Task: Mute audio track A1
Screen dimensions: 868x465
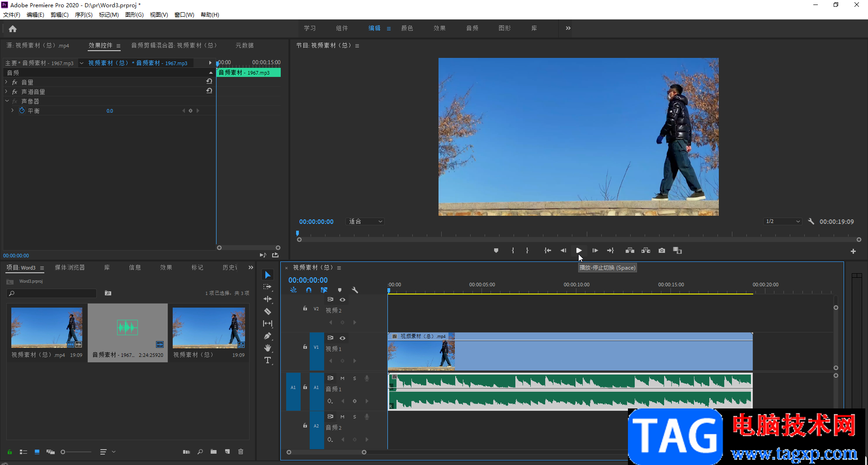Action: pos(342,378)
